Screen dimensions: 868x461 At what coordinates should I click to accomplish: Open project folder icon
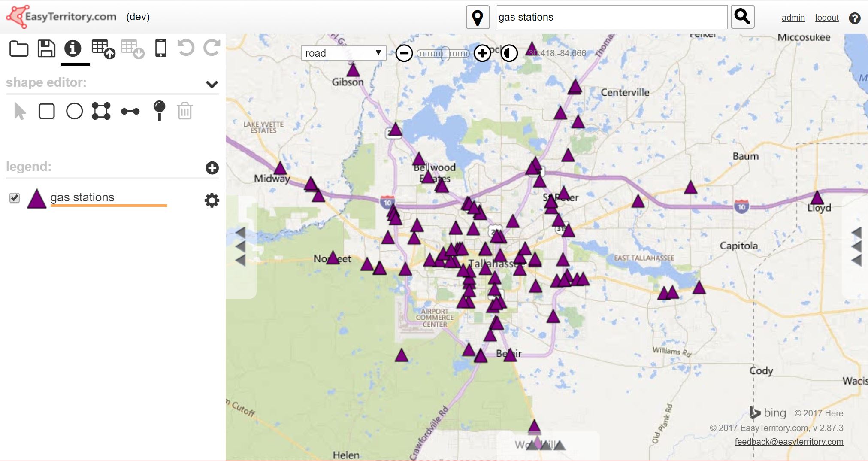click(19, 49)
